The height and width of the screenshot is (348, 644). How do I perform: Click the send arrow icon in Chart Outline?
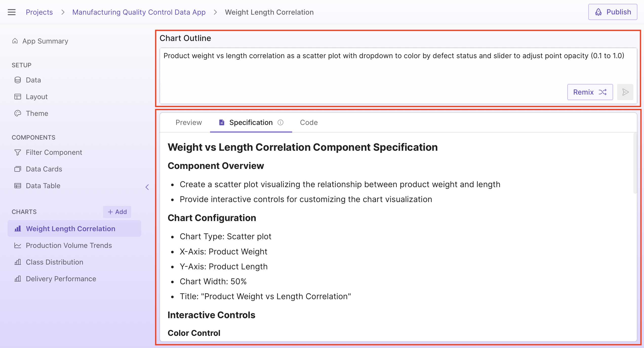pyautogui.click(x=625, y=92)
